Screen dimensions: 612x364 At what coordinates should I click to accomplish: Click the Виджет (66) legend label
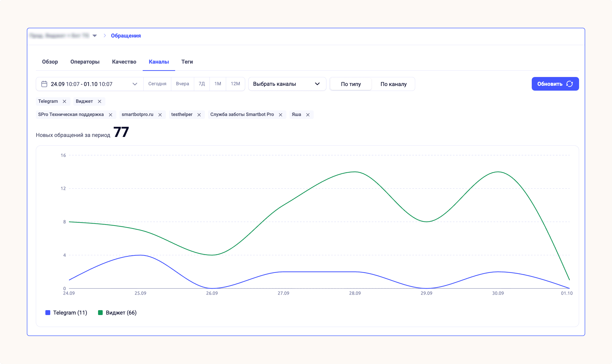[x=121, y=313]
